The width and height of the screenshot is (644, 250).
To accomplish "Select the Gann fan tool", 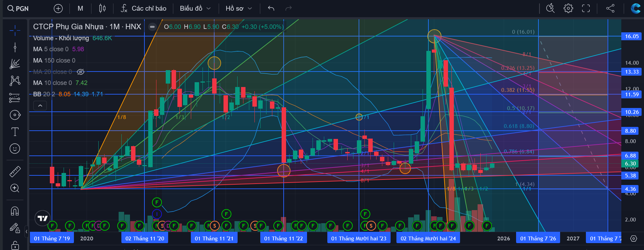I will (15, 64).
